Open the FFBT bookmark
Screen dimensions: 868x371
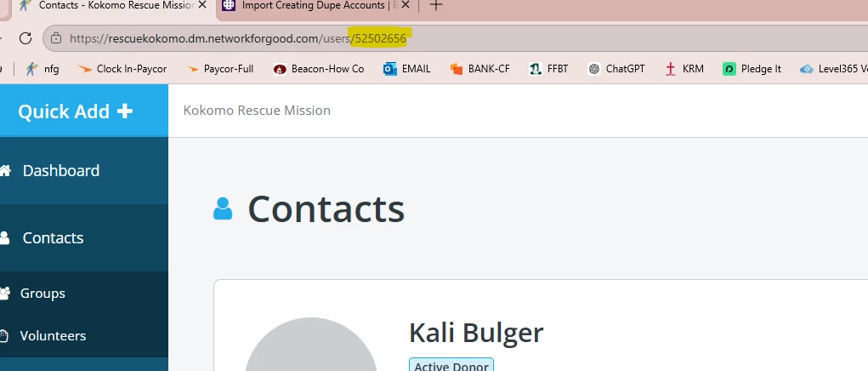coord(548,69)
